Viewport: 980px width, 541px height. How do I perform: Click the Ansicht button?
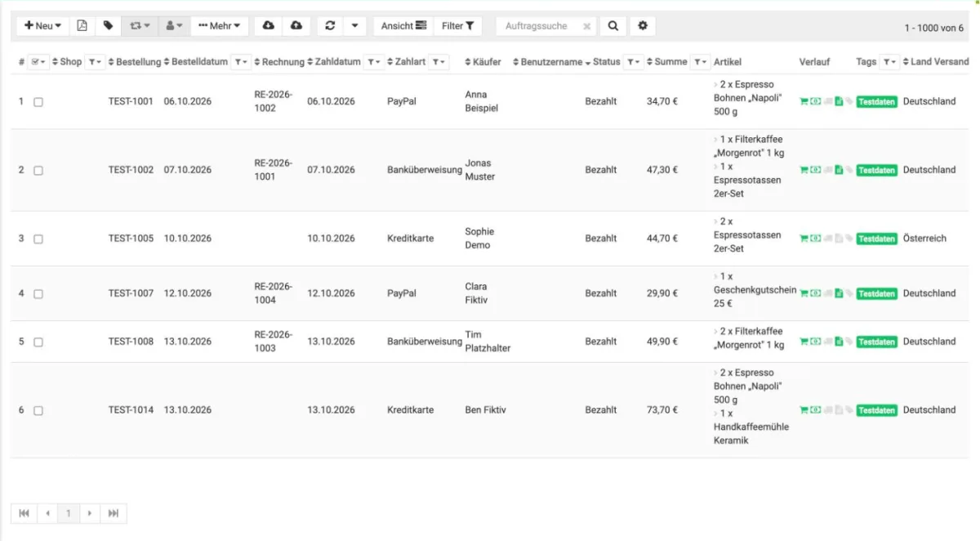pos(403,26)
